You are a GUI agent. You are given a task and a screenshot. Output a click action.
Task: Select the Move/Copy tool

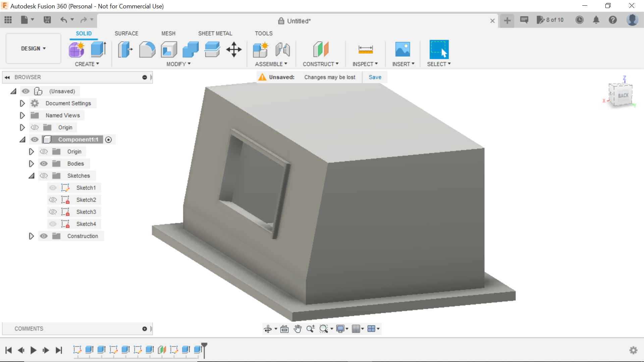click(233, 49)
